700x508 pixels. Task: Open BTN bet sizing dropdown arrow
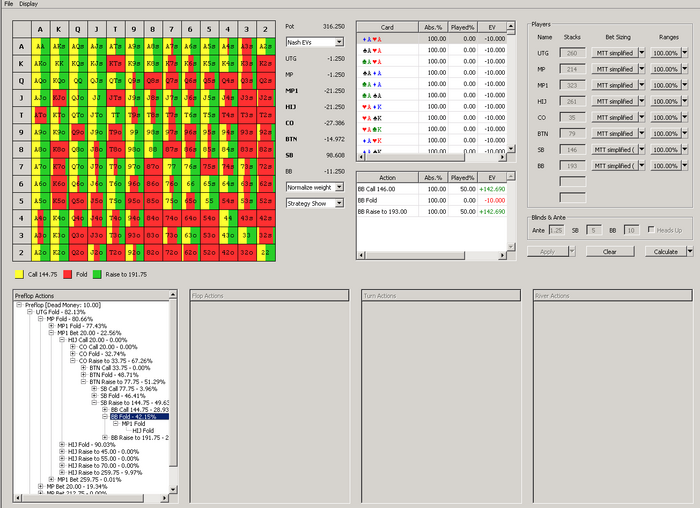(x=642, y=133)
